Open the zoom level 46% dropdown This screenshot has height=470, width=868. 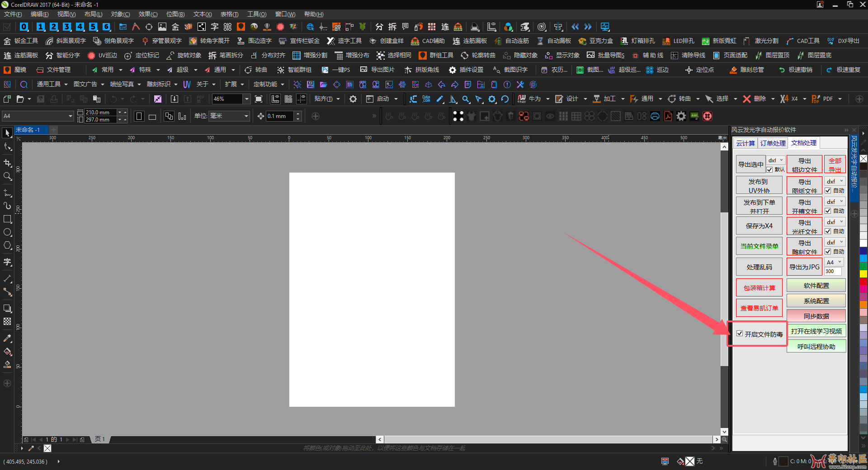pos(246,99)
